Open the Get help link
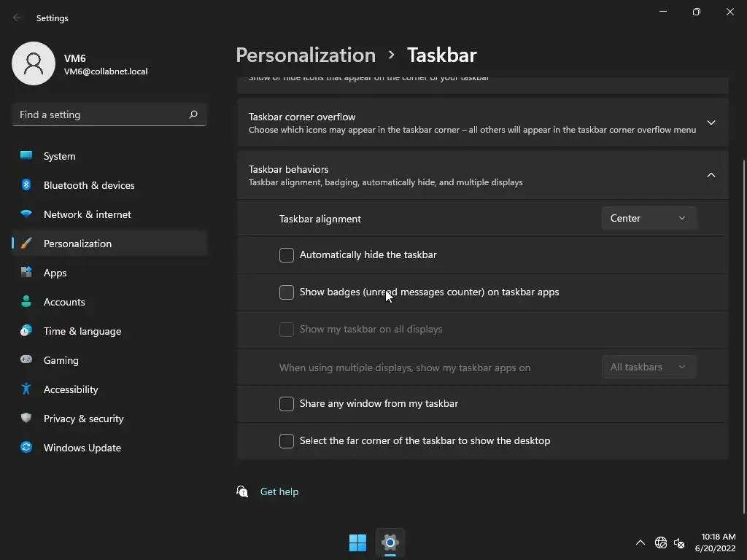747x560 pixels. click(x=279, y=491)
